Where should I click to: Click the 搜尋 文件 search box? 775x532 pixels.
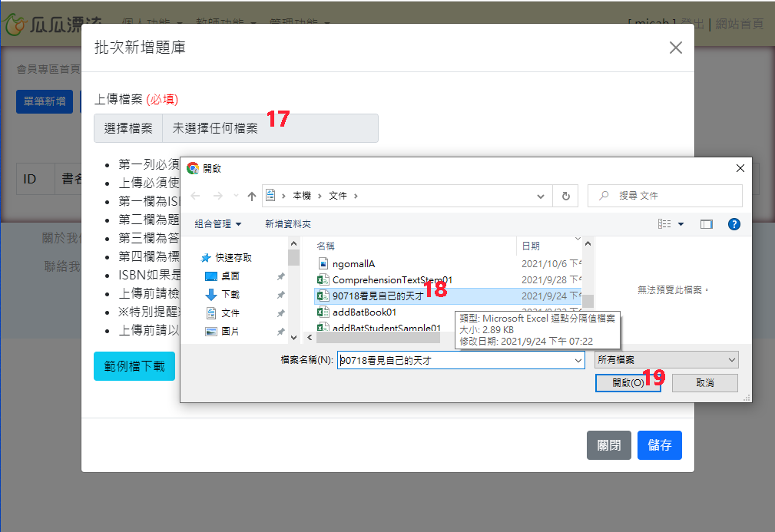pos(665,196)
